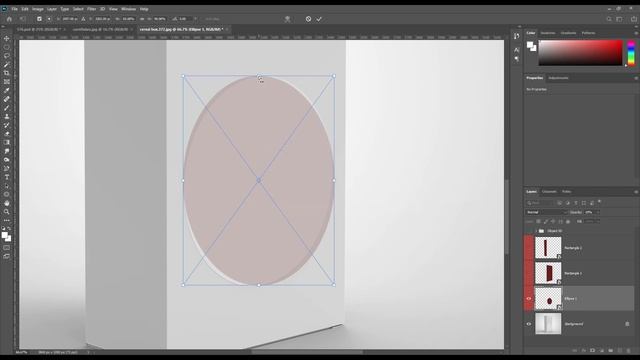Select the Path Selection tool
Image resolution: width=640 pixels, height=360 pixels.
7,186
